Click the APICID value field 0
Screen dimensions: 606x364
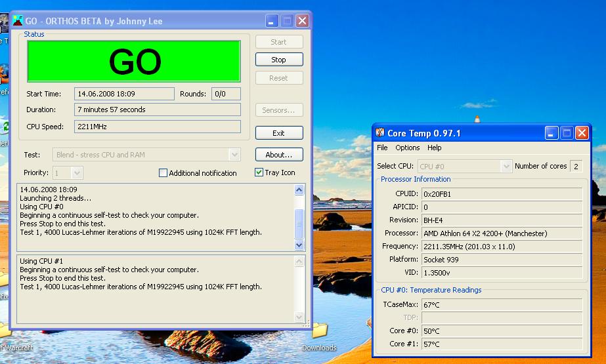tap(502, 207)
